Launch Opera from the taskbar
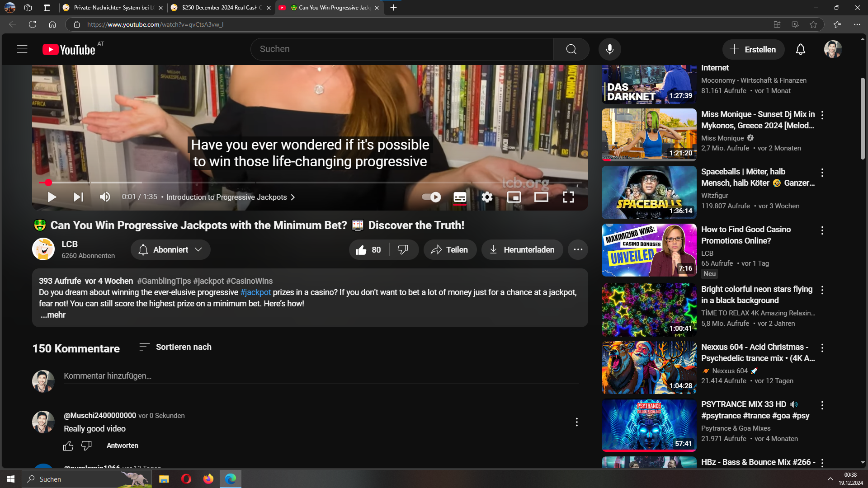 click(186, 479)
